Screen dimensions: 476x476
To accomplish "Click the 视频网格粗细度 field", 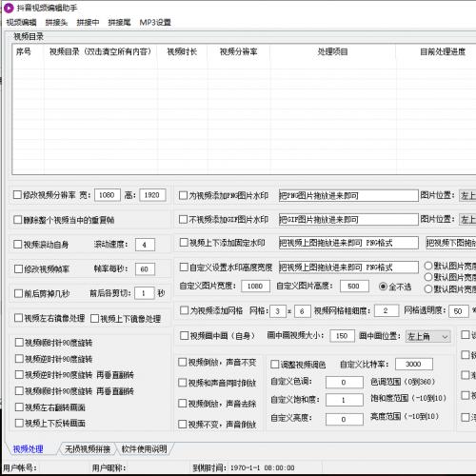I will pos(387,310).
